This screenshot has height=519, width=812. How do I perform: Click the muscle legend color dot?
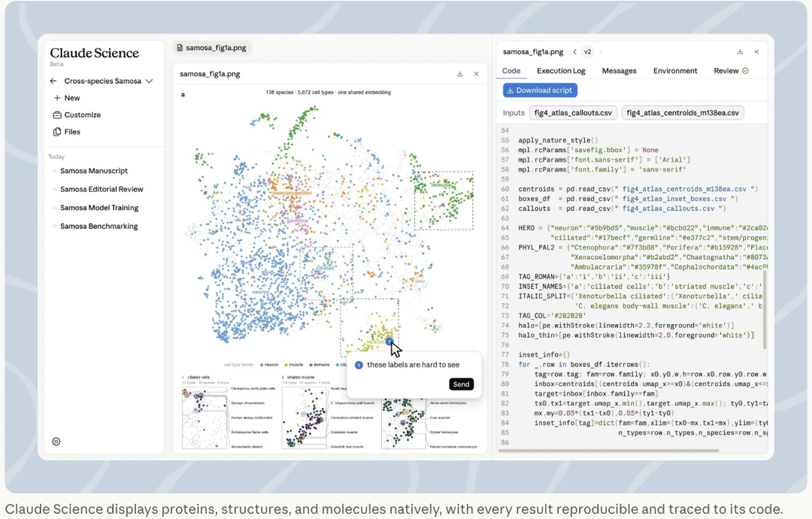(x=286, y=365)
